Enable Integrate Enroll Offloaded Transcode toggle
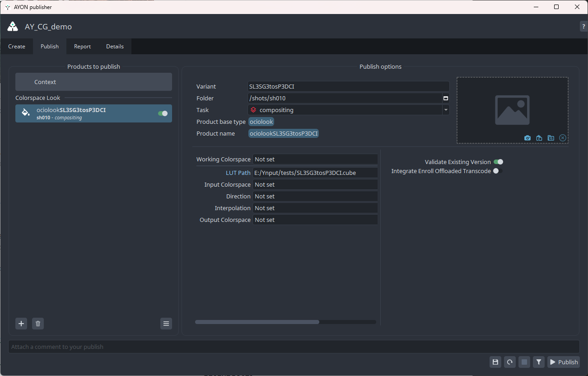This screenshot has width=588, height=376. point(498,171)
